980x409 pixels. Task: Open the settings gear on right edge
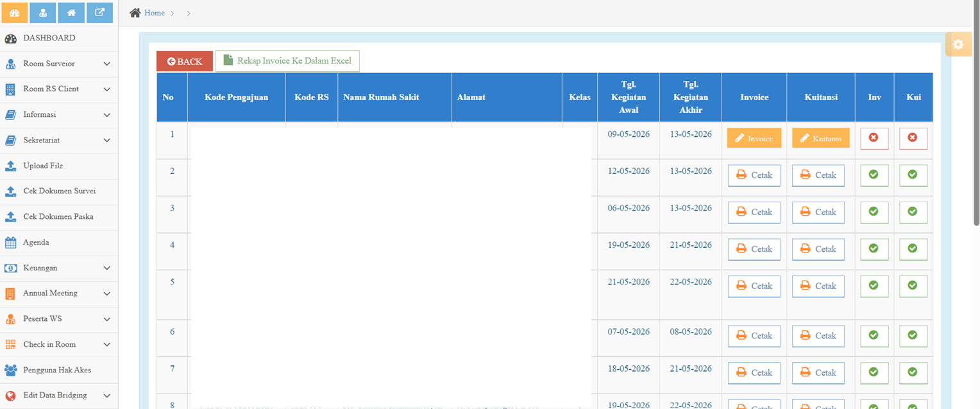click(958, 44)
